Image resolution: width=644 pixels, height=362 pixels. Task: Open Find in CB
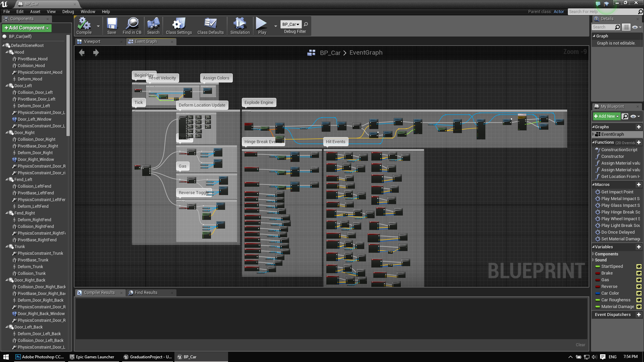132,26
